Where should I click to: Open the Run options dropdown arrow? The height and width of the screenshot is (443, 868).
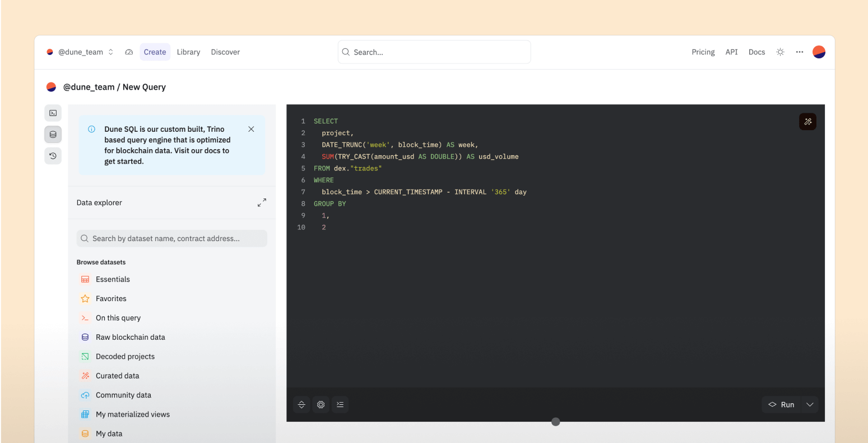click(x=810, y=404)
